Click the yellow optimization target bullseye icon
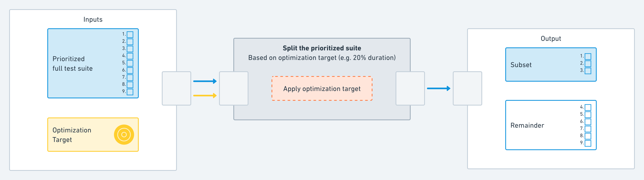 (x=124, y=135)
